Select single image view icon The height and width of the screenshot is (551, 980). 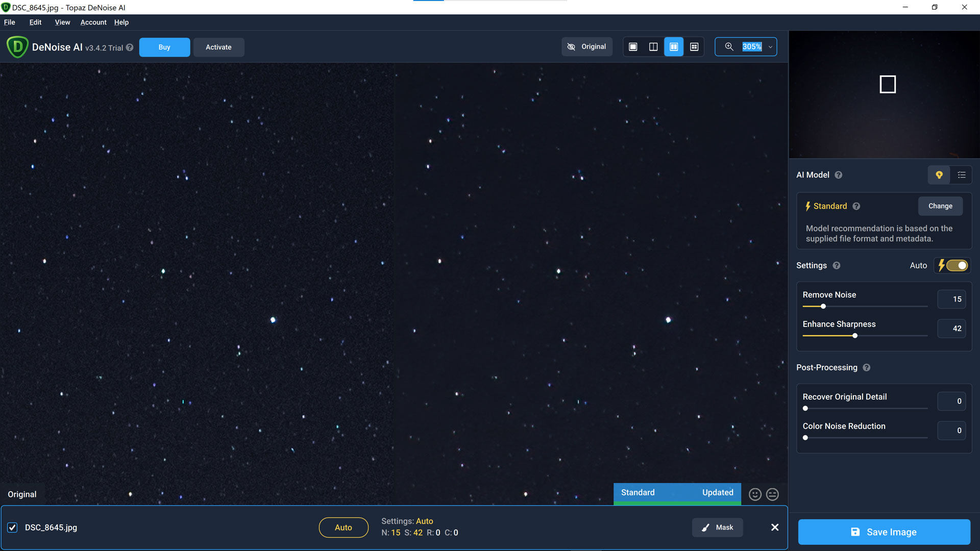pos(633,47)
